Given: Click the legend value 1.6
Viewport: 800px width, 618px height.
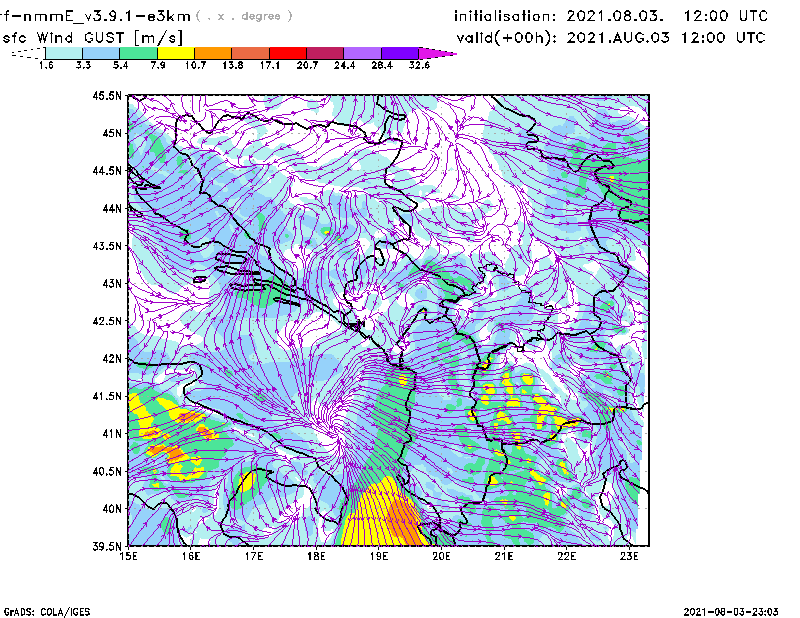Looking at the screenshot, I should (46, 65).
